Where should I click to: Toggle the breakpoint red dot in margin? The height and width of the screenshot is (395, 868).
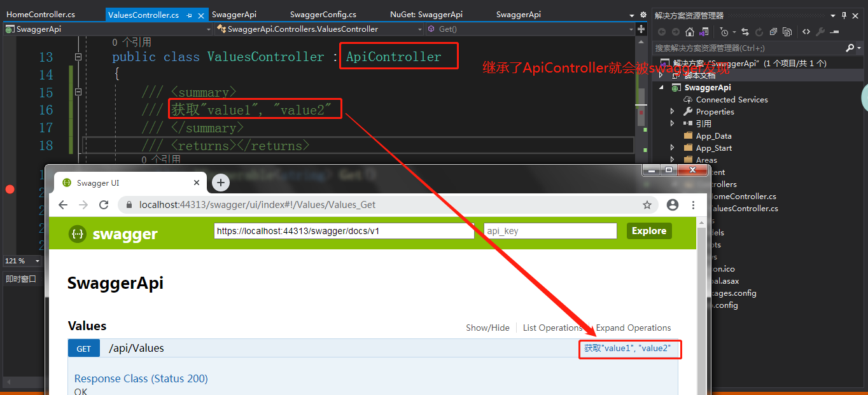coord(10,189)
